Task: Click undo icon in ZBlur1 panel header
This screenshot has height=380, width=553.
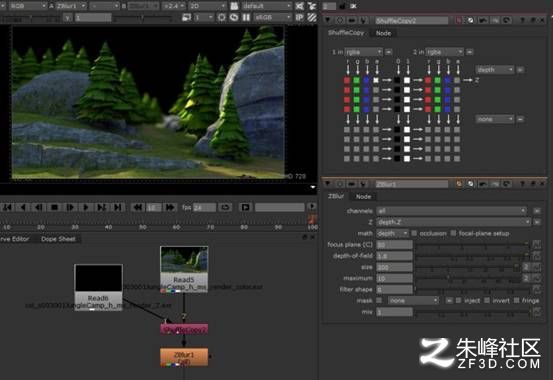Action: pos(483,184)
